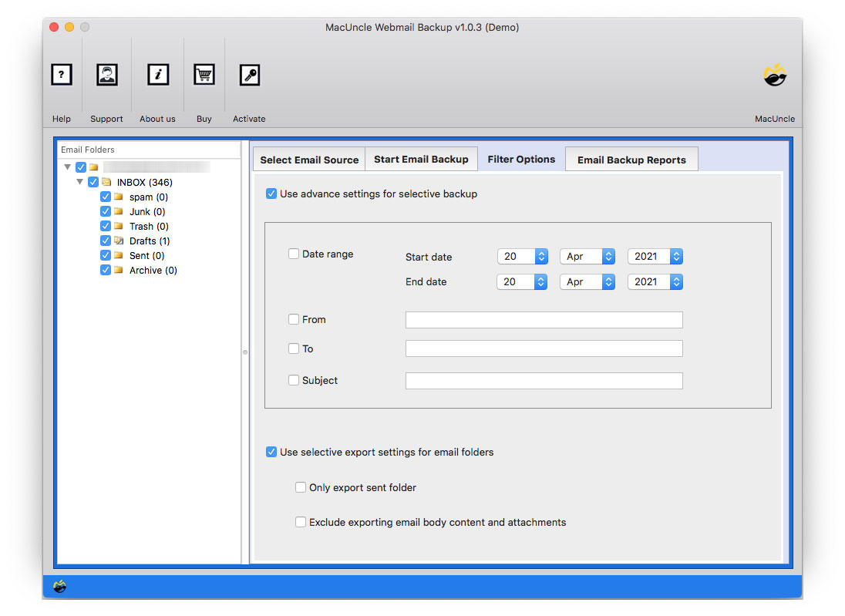Viewport: 845px width, 616px height.
Task: Click inside the Subject input field
Action: click(x=544, y=380)
